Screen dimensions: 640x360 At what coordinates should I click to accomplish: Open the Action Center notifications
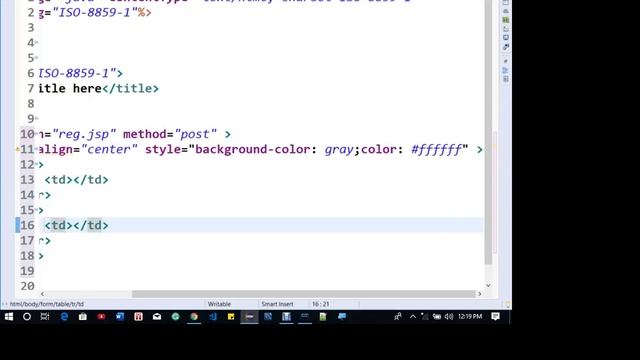496,316
